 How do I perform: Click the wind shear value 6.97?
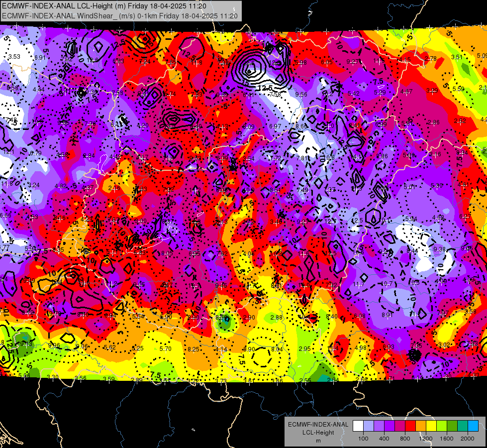coord(275,126)
